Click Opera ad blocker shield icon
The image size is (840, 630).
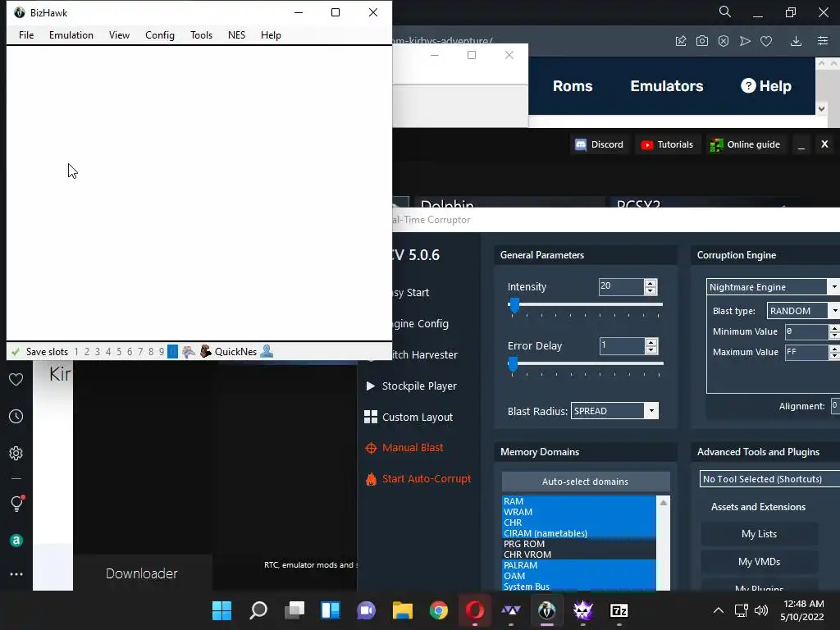[x=724, y=41]
